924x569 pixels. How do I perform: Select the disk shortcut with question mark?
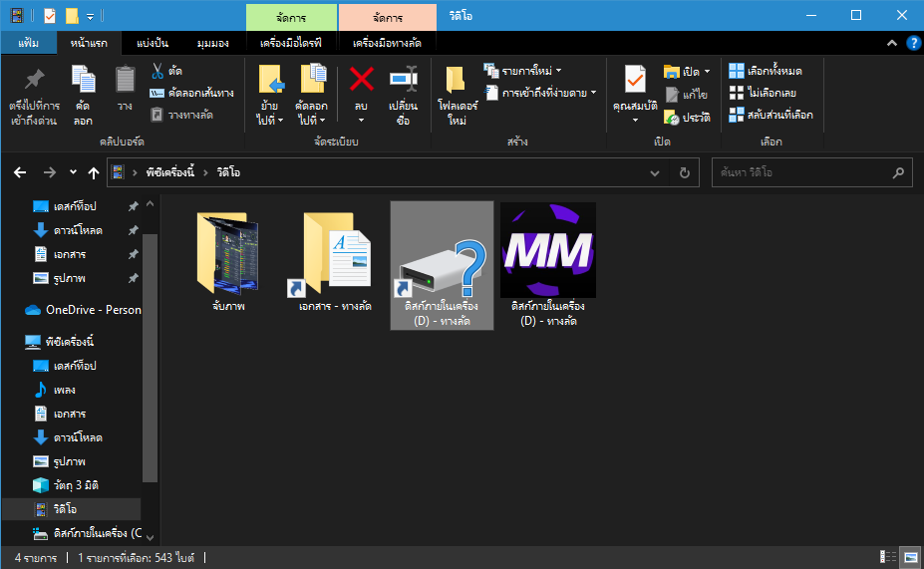point(442,265)
